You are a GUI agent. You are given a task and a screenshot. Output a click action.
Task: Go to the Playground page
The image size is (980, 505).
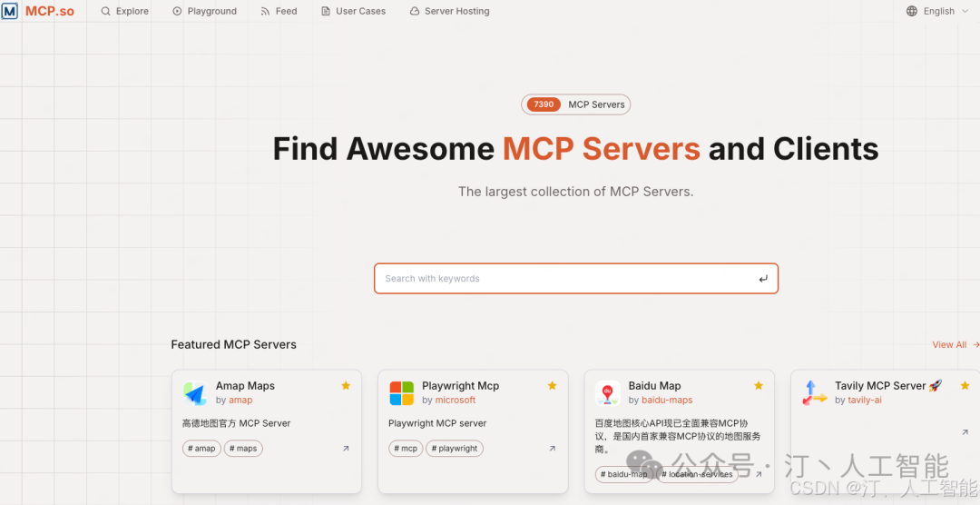pyautogui.click(x=205, y=11)
